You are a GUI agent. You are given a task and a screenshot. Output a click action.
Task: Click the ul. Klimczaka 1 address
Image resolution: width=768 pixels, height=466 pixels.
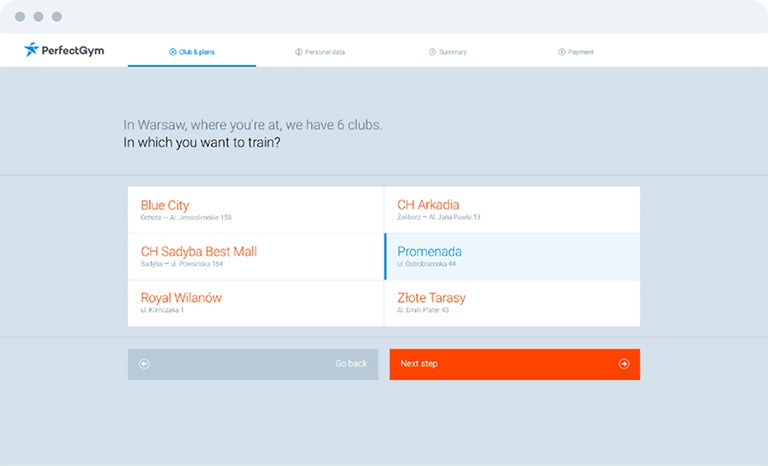pos(162,310)
